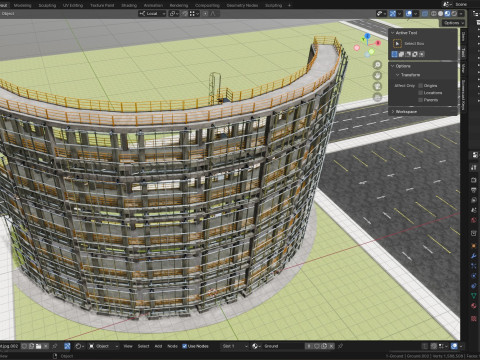Open shader editor View menu
Image resolution: width=480 pixels, height=360 pixels.
point(128,346)
